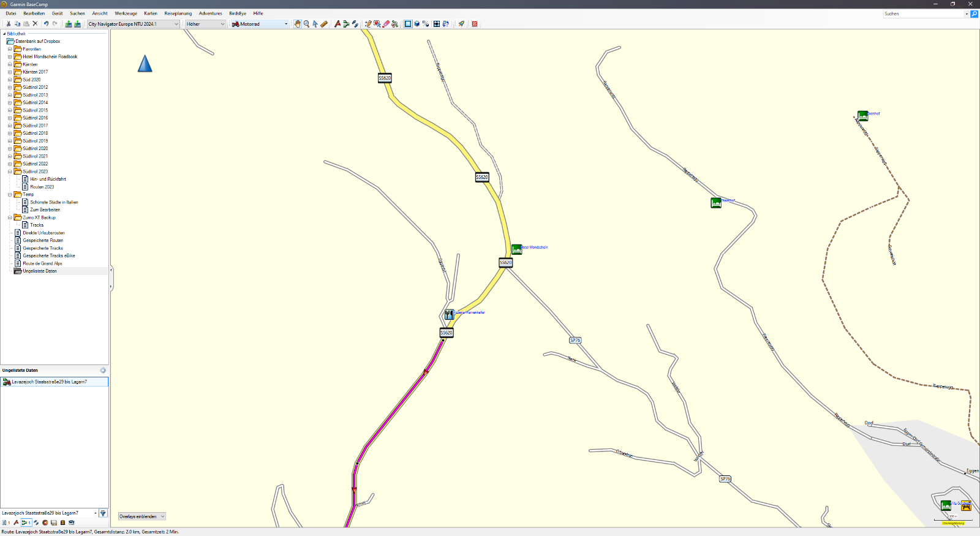The height and width of the screenshot is (536, 980).
Task: Click the Hotel Mondschein waypoint icon
Action: tap(516, 249)
